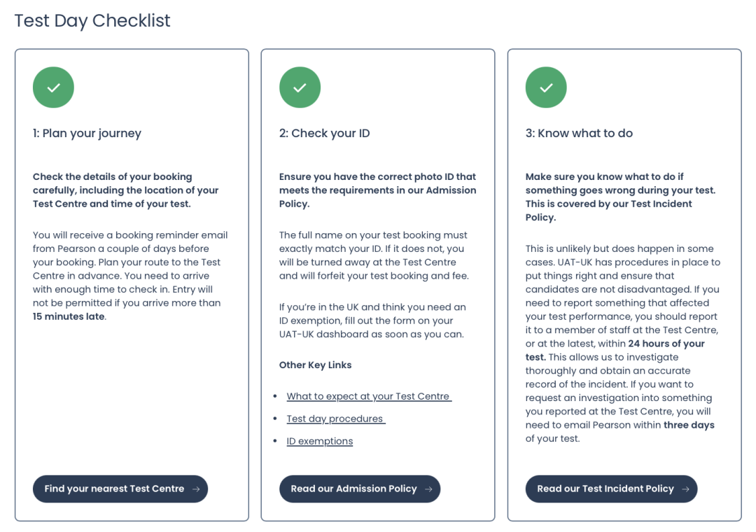Open Find your nearest Test Centre button
756x532 pixels.
pos(120,489)
